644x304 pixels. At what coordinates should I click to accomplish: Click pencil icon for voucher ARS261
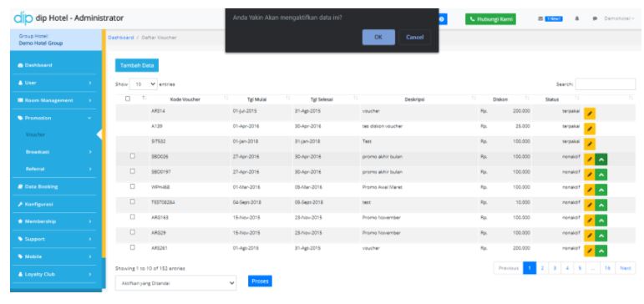pyautogui.click(x=590, y=251)
